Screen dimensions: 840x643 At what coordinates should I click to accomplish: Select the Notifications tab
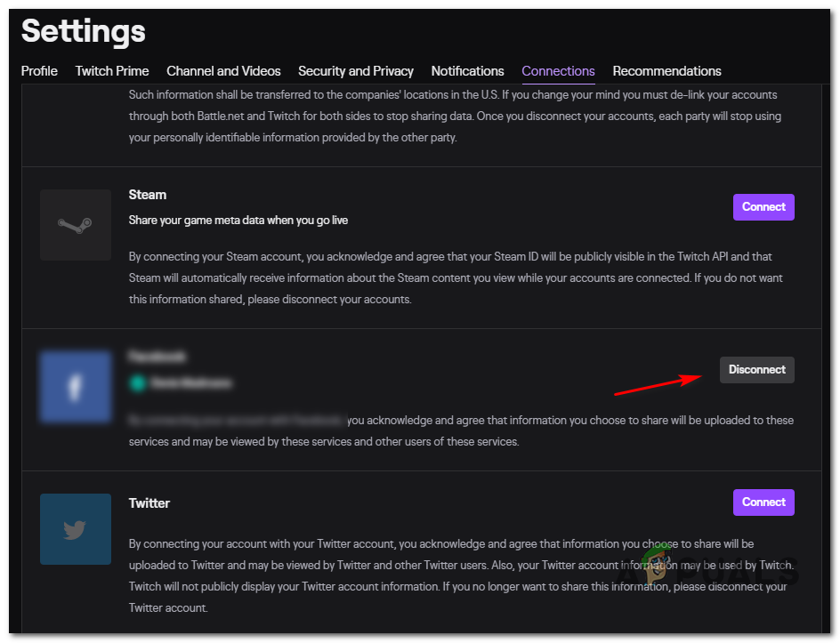tap(467, 71)
